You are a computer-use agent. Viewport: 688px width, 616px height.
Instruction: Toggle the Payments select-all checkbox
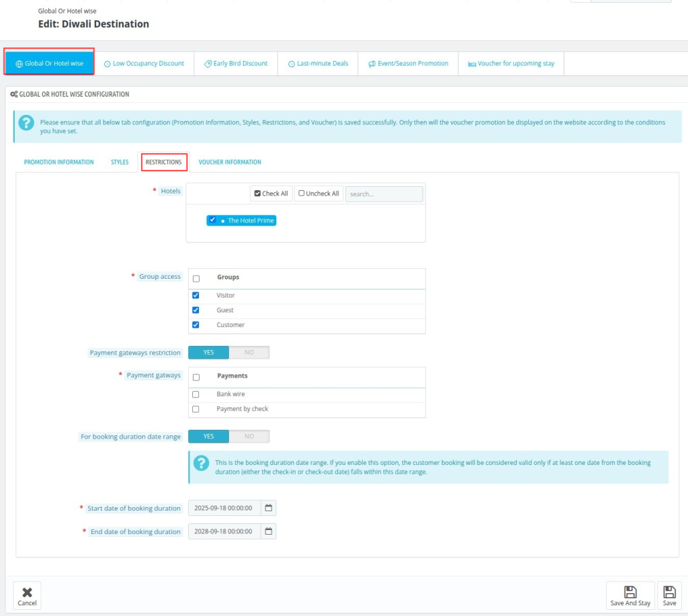tap(196, 378)
